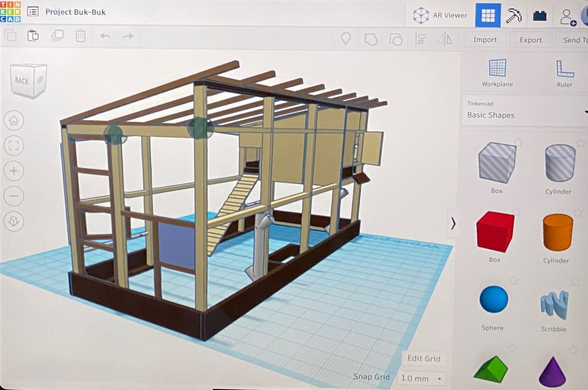The width and height of the screenshot is (588, 390).
Task: Pick the purple Cone shape
Action: [553, 373]
